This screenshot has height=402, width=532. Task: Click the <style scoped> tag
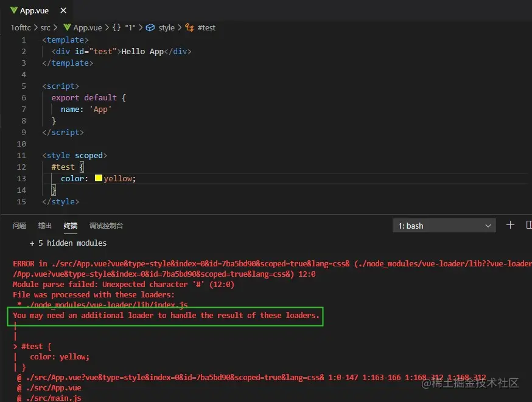coord(75,155)
